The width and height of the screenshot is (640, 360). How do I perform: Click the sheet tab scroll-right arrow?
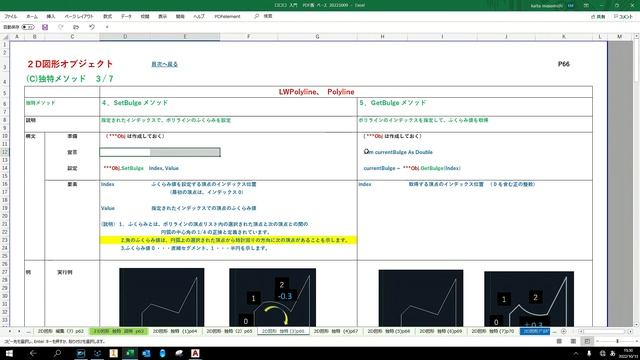click(x=19, y=331)
